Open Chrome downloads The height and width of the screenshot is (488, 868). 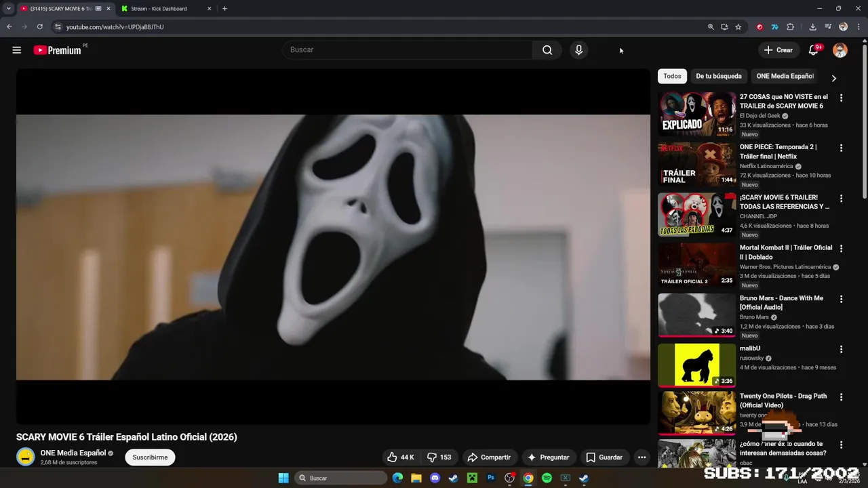(x=812, y=27)
